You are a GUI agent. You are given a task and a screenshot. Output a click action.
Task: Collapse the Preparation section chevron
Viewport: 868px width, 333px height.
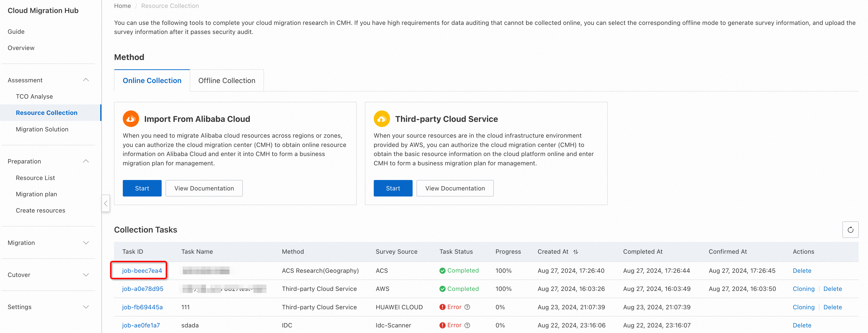tap(86, 161)
